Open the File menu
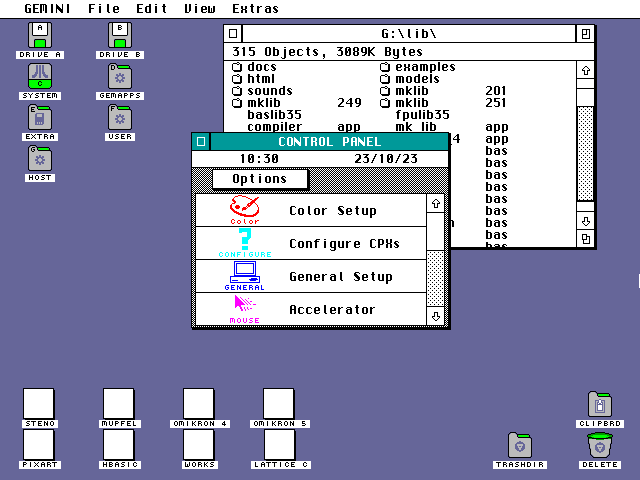 (104, 8)
